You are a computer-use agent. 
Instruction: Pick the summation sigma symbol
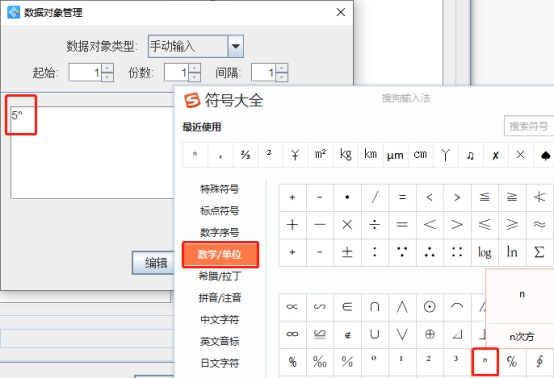[x=539, y=253]
